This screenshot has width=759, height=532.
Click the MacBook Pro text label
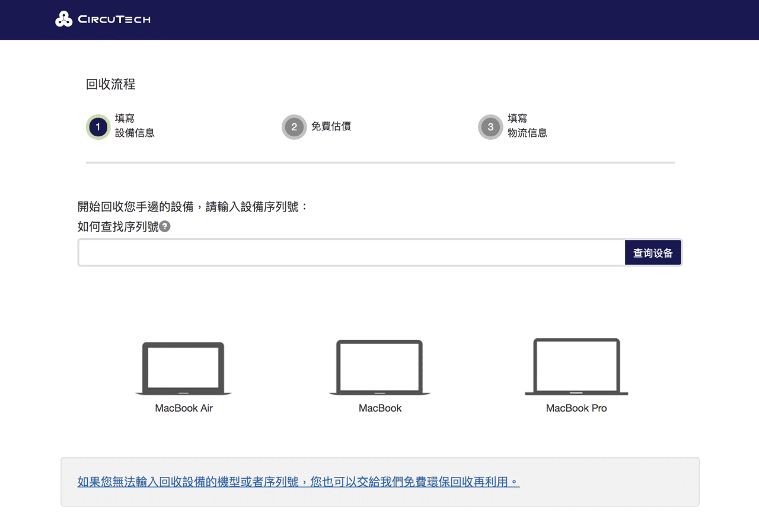(576, 408)
